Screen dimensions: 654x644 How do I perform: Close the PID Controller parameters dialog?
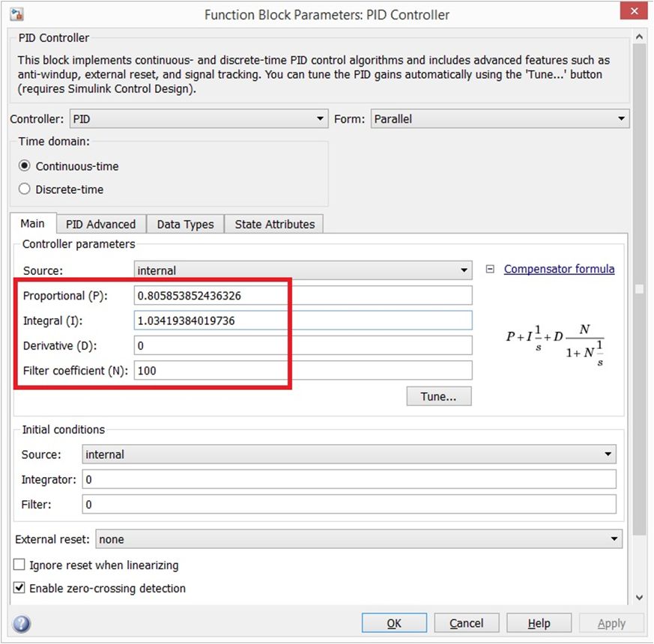[x=634, y=11]
